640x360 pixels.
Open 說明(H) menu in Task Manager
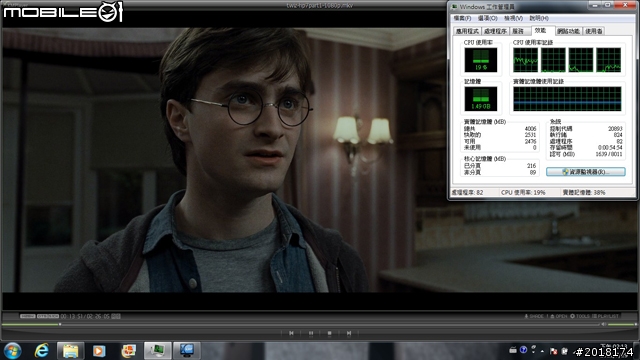pos(539,18)
